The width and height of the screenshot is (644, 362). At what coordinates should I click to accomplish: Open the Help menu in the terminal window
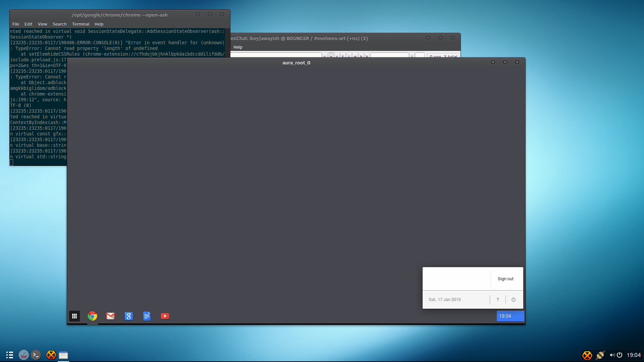coord(99,24)
